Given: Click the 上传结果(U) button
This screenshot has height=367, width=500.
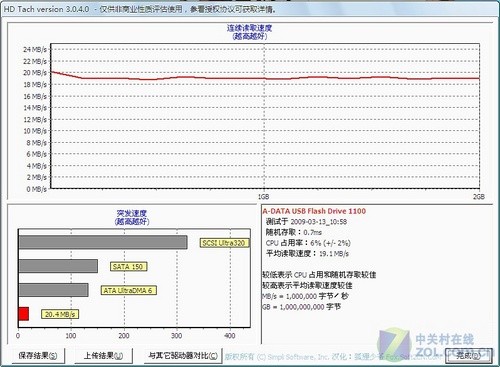Looking at the screenshot, I should (103, 356).
